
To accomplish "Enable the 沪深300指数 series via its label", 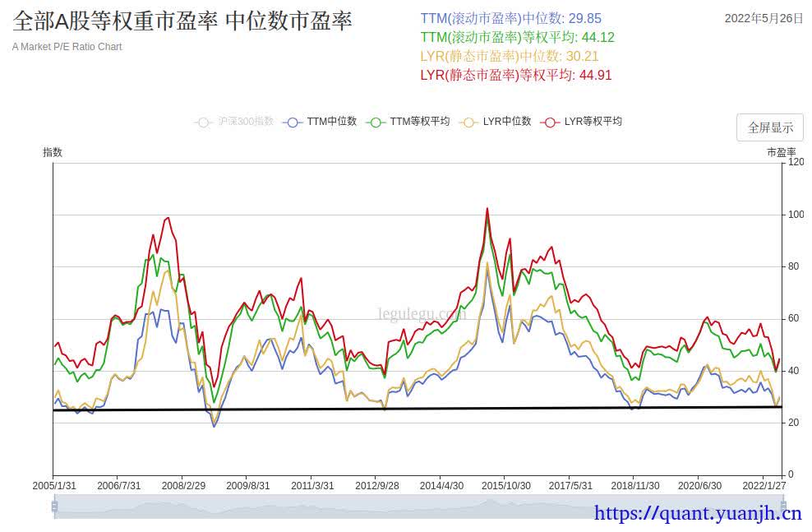I will (246, 122).
